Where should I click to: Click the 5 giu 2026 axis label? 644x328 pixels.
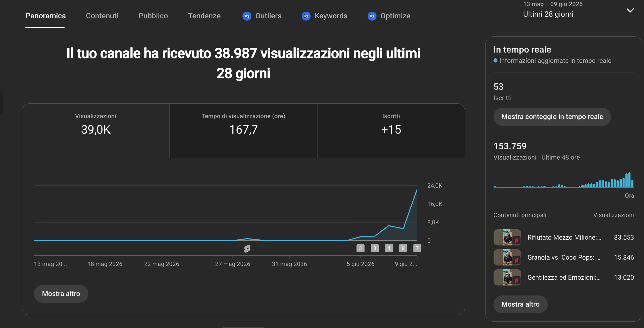click(x=360, y=264)
